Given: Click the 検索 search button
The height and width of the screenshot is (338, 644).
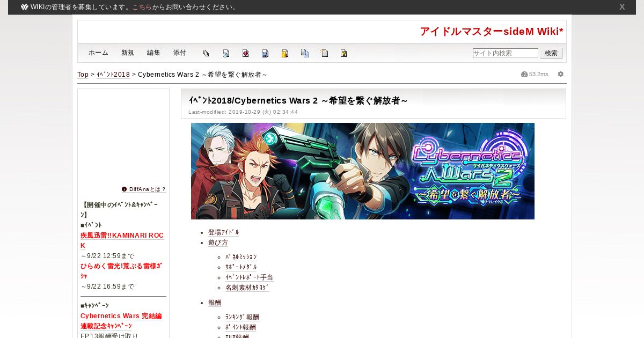Looking at the screenshot, I should tap(551, 53).
